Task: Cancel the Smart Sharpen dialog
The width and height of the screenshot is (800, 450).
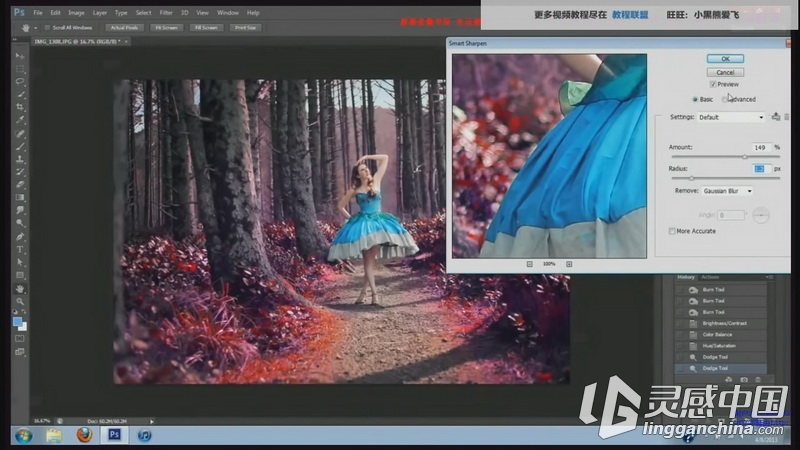Action: (x=725, y=72)
